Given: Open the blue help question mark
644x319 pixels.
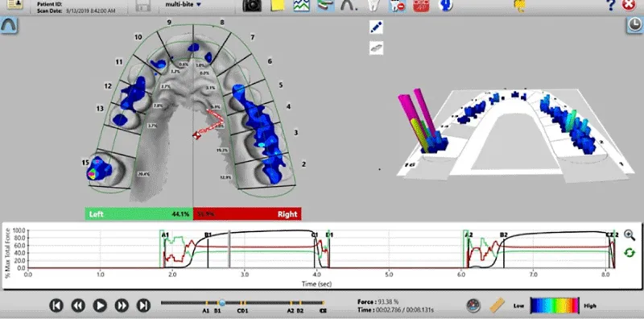Looking at the screenshot, I should coord(611,5).
